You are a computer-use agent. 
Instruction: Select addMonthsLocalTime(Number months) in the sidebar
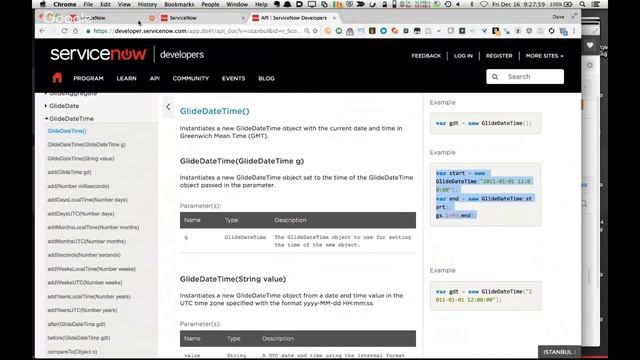click(93, 227)
